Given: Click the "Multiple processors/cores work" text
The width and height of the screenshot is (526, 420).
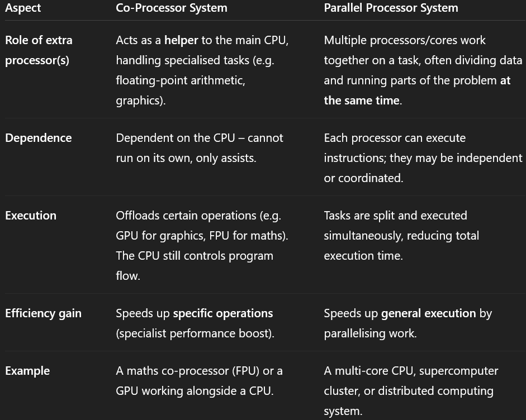Looking at the screenshot, I should [x=405, y=40].
